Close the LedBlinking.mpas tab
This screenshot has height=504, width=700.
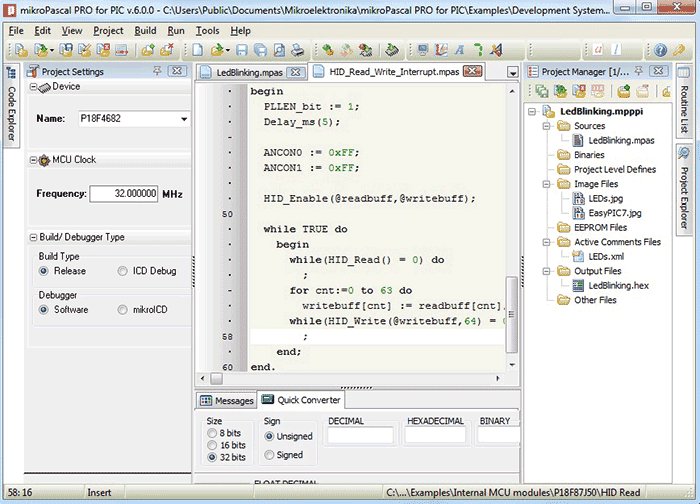tap(296, 72)
